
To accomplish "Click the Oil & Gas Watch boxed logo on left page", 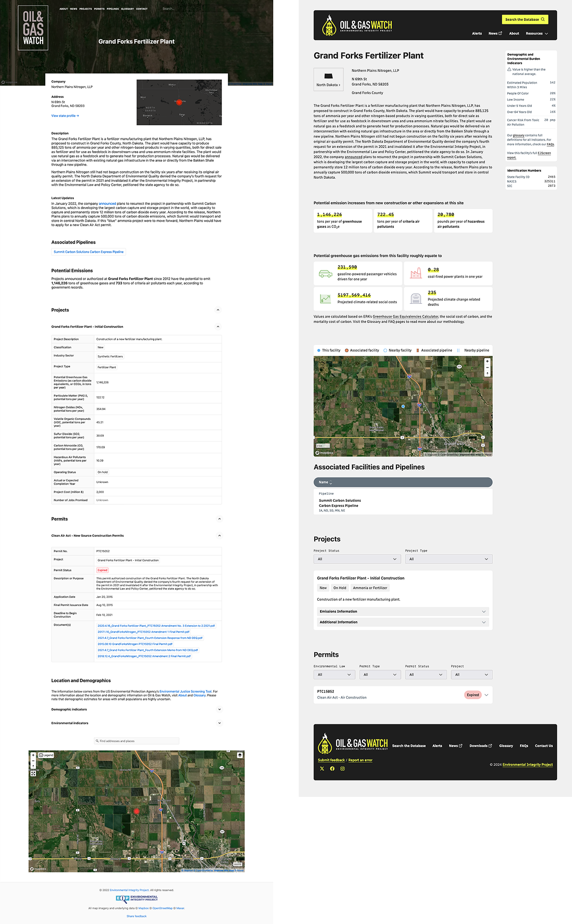I will click(33, 28).
